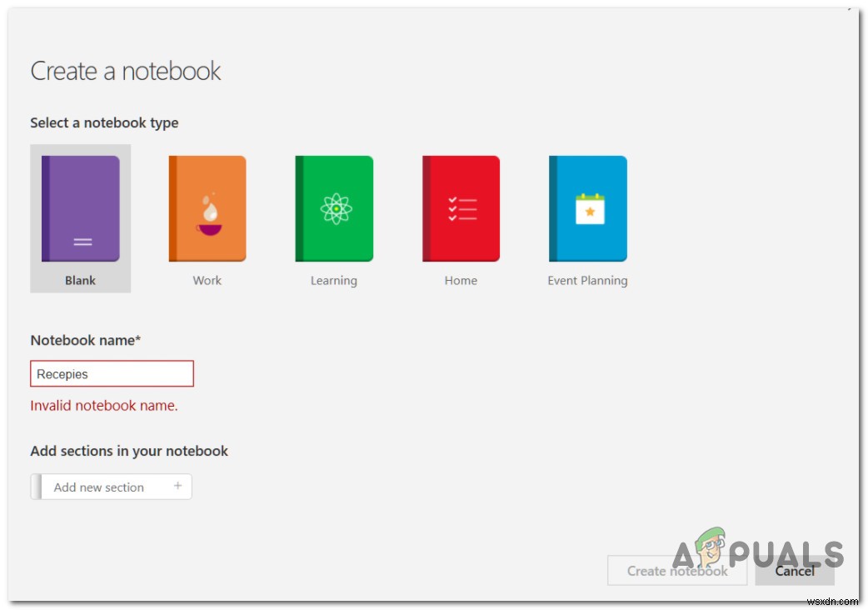This screenshot has width=868, height=610.
Task: Select the red Home notebook icon
Action: pos(461,208)
